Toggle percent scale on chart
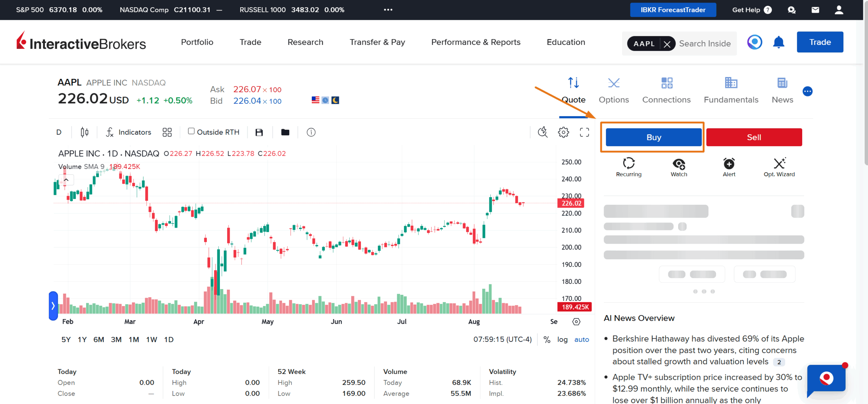The width and height of the screenshot is (868, 404). click(547, 340)
